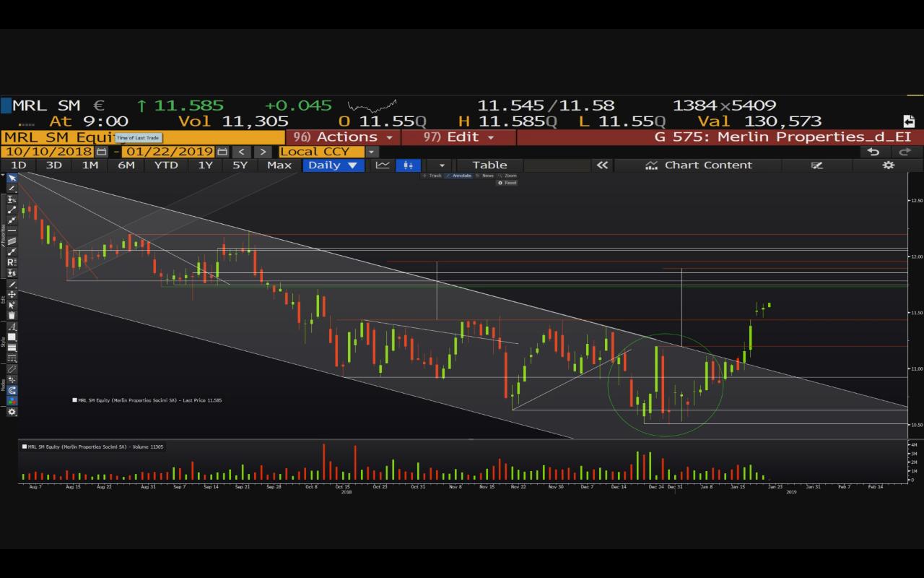Click the MRL SM Equity volume legend
Image resolution: width=924 pixels, height=578 pixels.
point(92,447)
